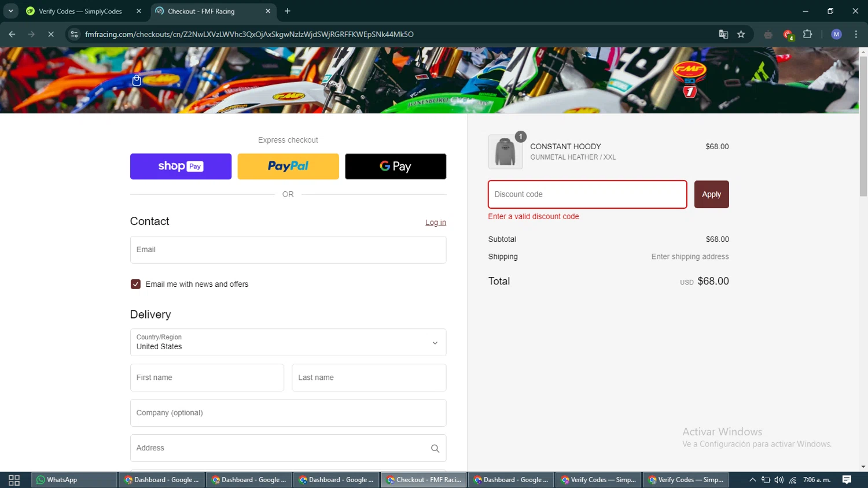868x488 pixels.
Task: Close the Verify Codes — SimplyCodes tab
Action: point(139,11)
